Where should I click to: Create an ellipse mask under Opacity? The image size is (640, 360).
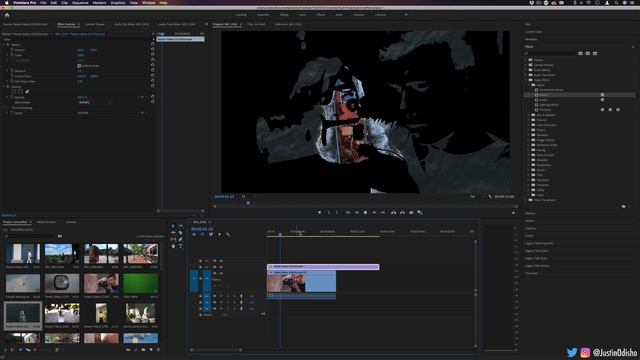[x=13, y=92]
